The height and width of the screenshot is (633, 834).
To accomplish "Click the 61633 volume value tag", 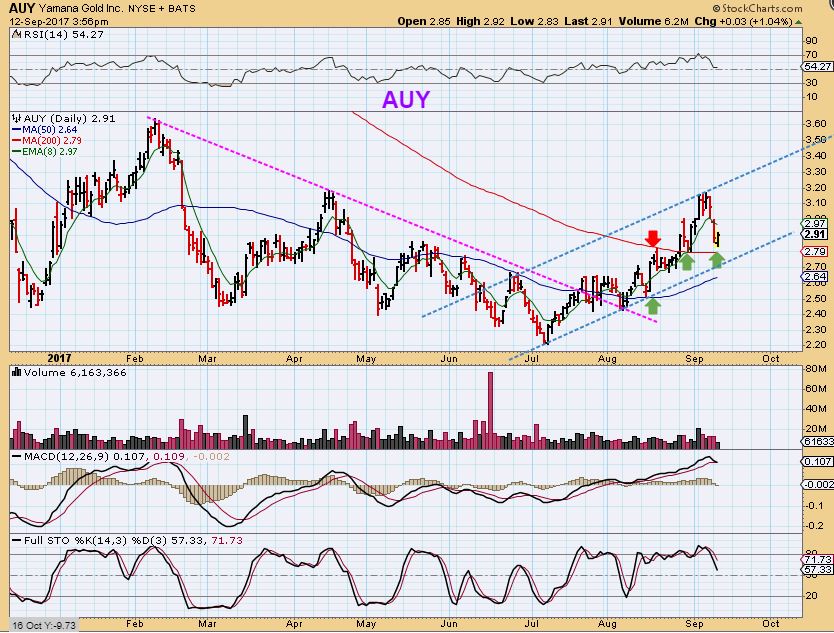I will point(818,442).
